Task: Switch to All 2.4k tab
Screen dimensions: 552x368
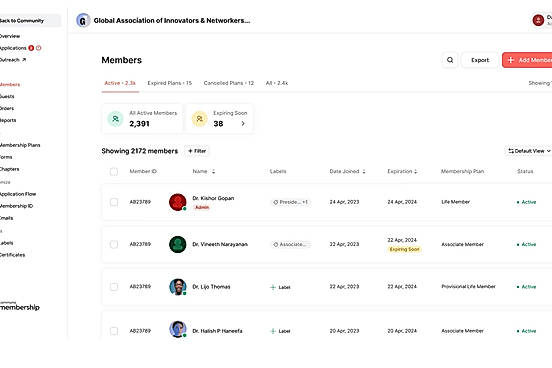Action: click(277, 83)
